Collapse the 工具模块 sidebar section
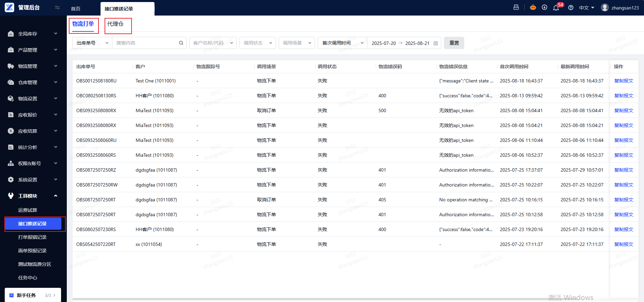Screen dimensions: 644x302 click(x=33, y=196)
